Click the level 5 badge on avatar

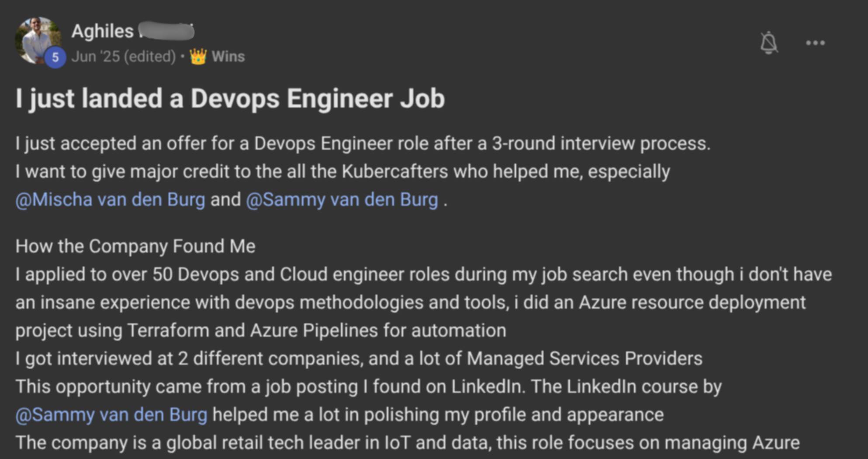click(55, 57)
